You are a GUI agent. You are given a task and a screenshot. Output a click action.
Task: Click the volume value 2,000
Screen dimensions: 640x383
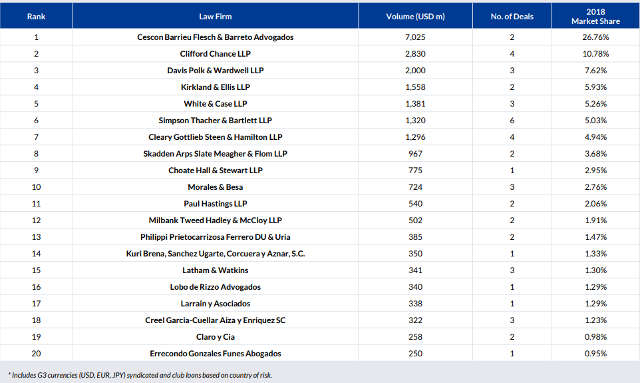[416, 70]
